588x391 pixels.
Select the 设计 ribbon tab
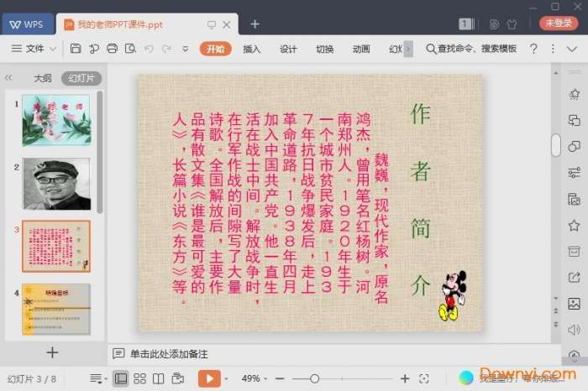coord(288,49)
